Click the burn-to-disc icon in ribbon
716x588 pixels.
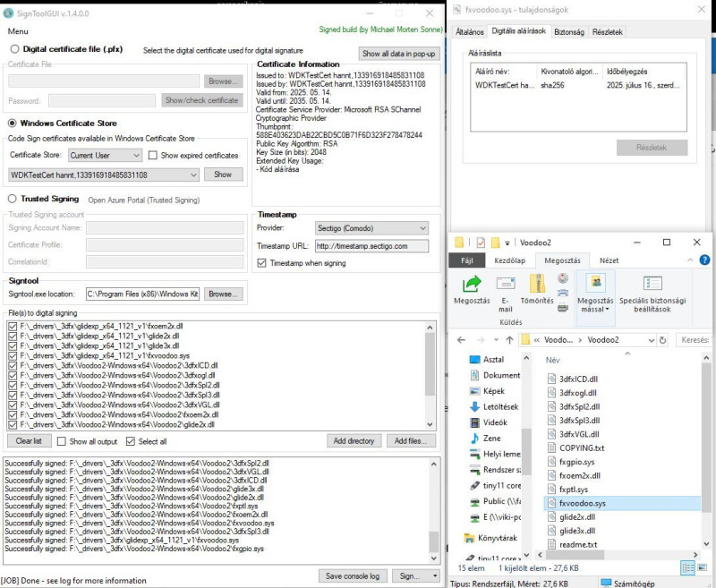(x=563, y=278)
